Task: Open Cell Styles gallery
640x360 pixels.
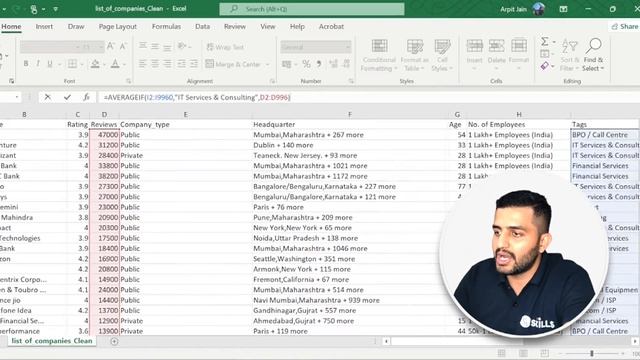Action: (x=442, y=55)
